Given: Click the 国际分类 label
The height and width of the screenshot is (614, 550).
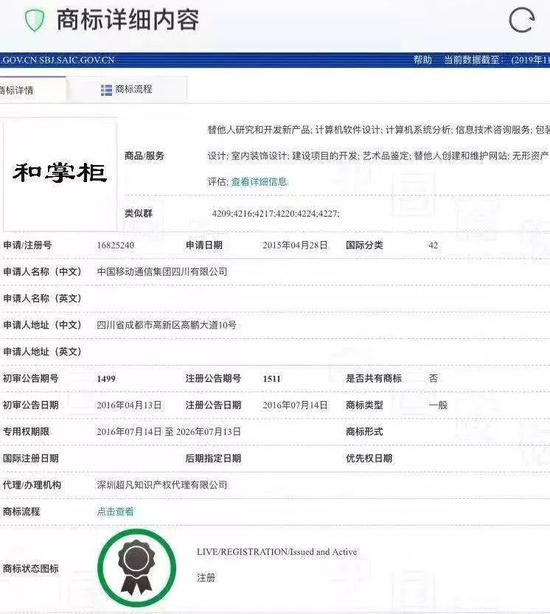Looking at the screenshot, I should (364, 246).
